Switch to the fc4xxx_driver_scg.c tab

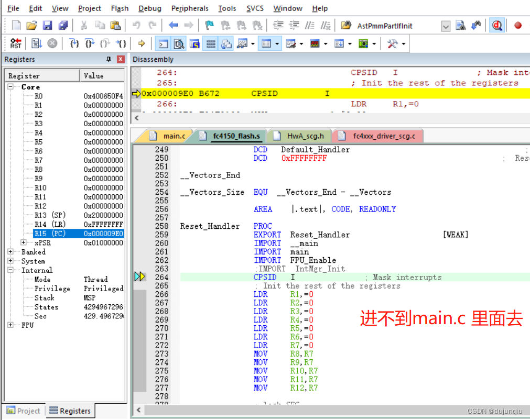[x=378, y=136]
